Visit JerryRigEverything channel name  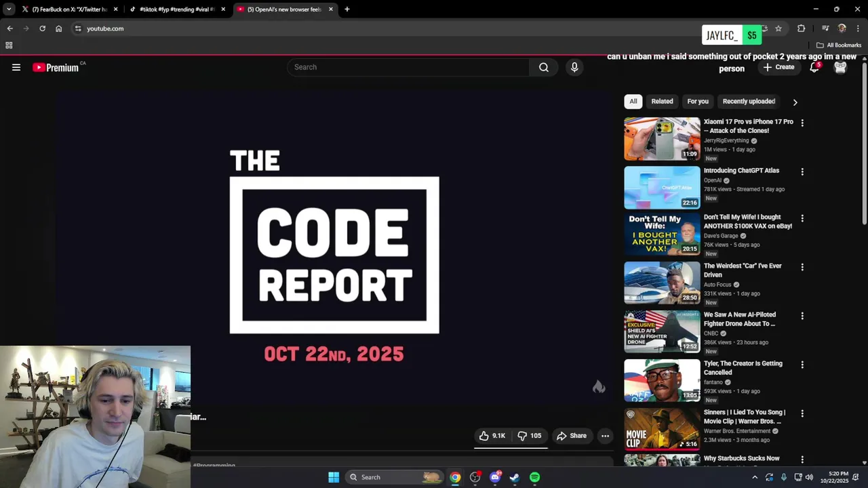[x=726, y=141]
